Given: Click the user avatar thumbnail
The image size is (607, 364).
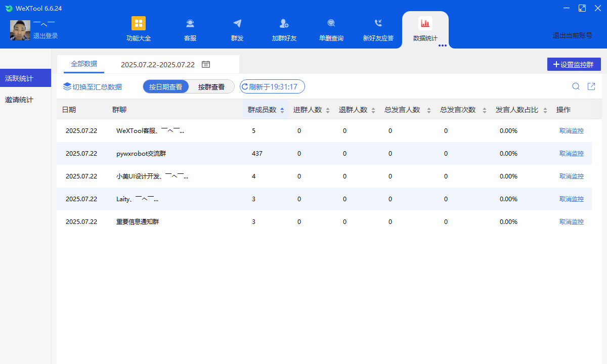Looking at the screenshot, I should (20, 30).
